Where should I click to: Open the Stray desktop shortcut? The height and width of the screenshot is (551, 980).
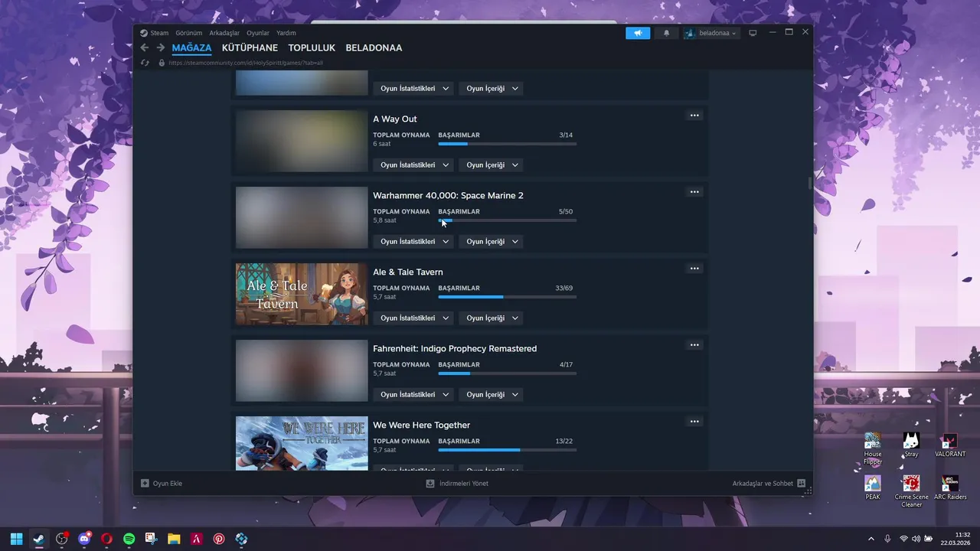(x=911, y=445)
